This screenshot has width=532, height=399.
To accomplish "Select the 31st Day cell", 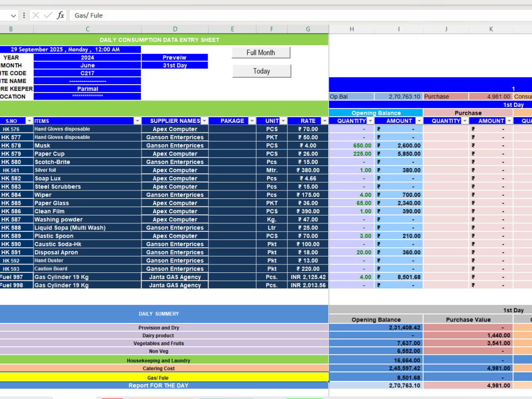I will pyautogui.click(x=174, y=65).
